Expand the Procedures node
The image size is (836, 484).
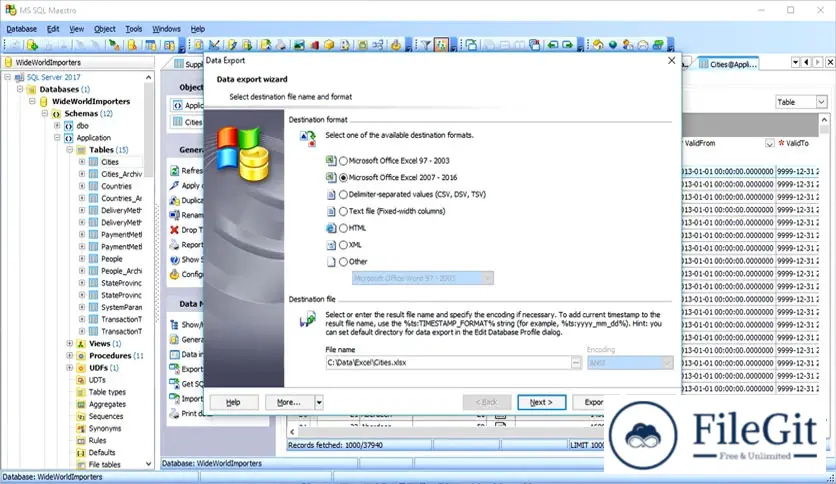coord(69,356)
